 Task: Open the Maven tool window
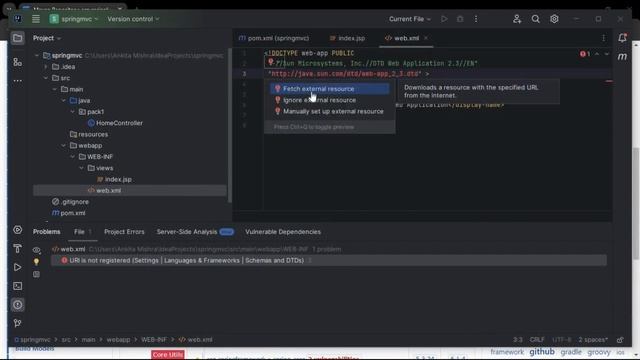(622, 57)
